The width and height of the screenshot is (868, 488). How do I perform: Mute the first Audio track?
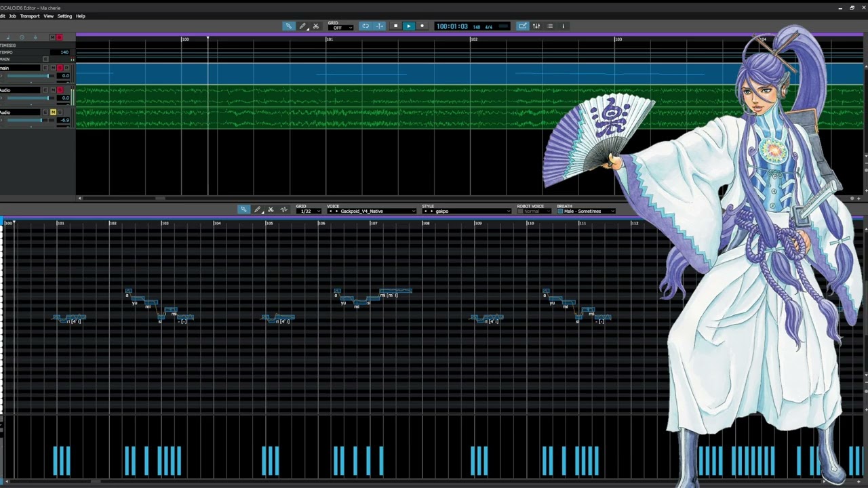pyautogui.click(x=53, y=90)
